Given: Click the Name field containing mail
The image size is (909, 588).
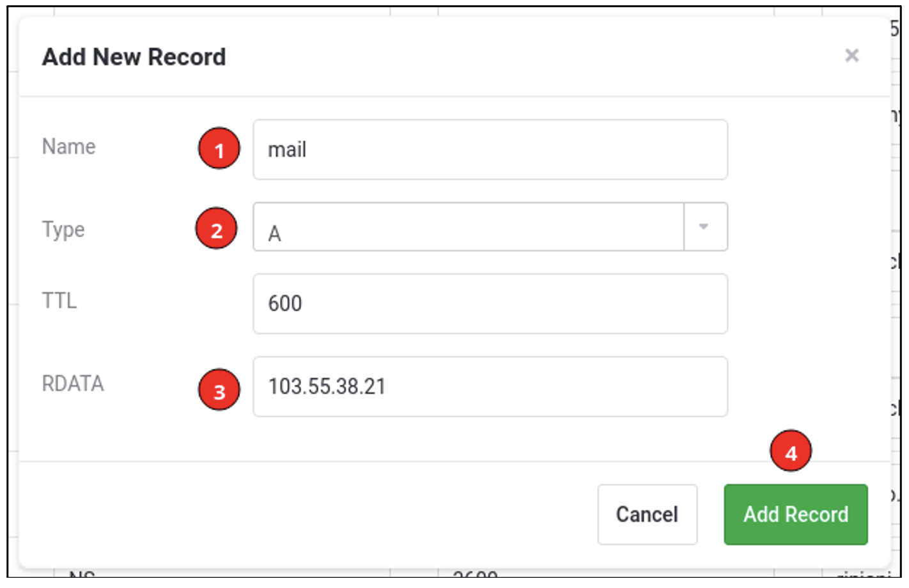Looking at the screenshot, I should coord(490,149).
